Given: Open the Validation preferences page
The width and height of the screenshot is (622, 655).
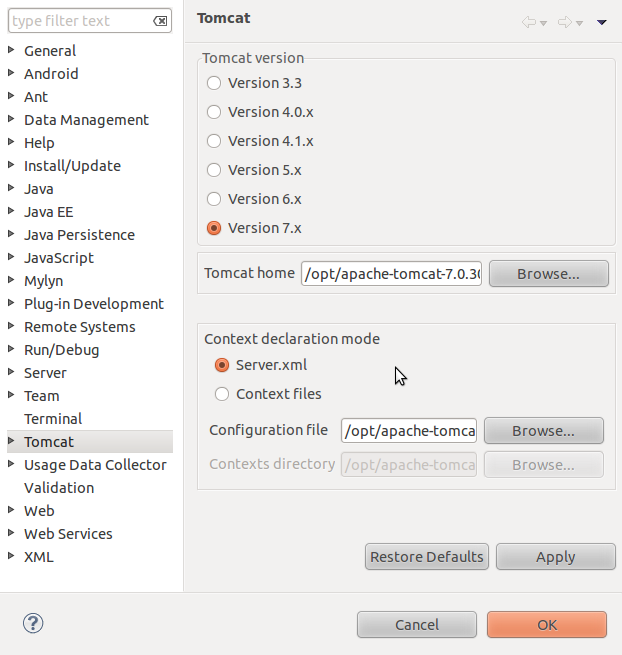Looking at the screenshot, I should 59,488.
